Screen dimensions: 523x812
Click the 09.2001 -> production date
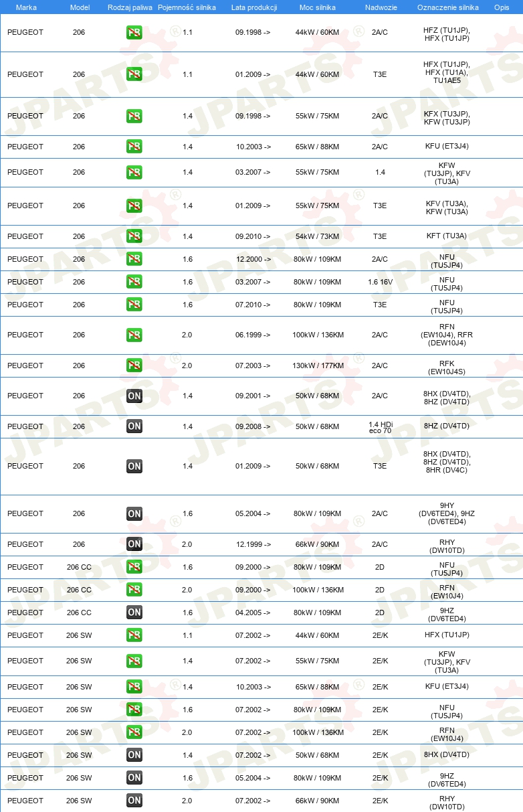tap(253, 396)
